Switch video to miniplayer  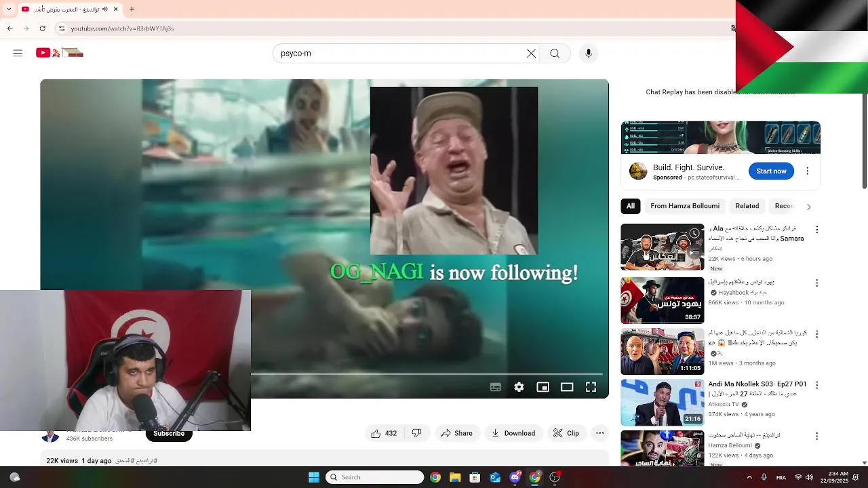(x=542, y=387)
